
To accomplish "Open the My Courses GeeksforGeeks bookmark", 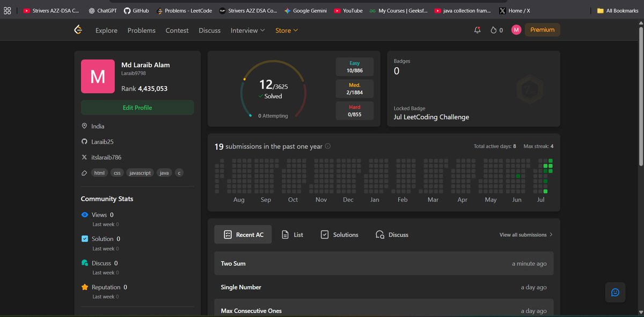I will 399,10.
